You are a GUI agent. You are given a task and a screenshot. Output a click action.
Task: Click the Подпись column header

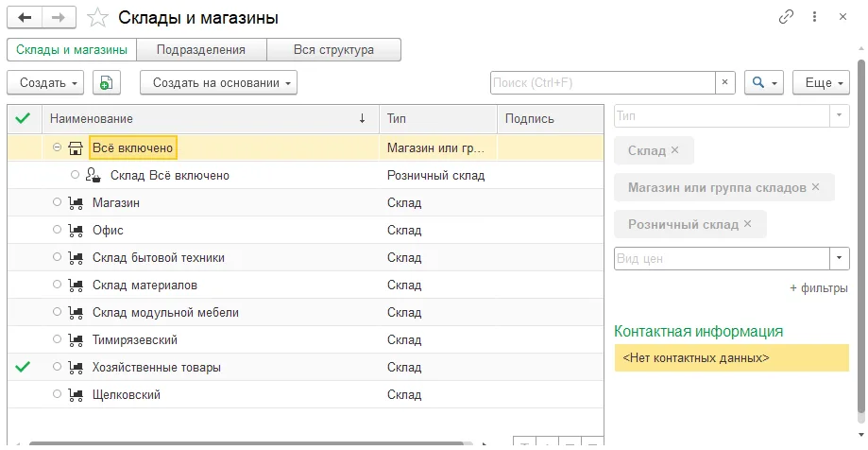(x=551, y=118)
